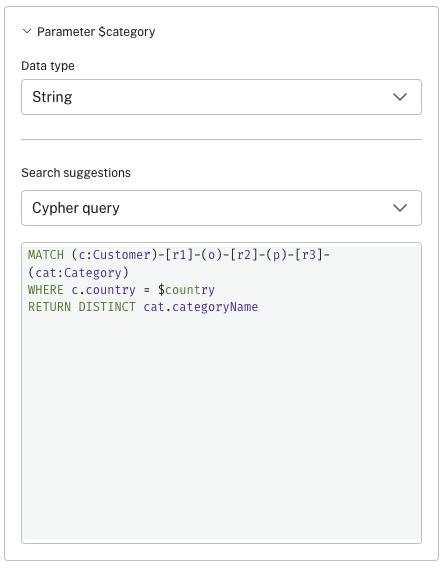The image size is (448, 568).
Task: Click 'cat.categoryName' in the query
Action: (201, 308)
